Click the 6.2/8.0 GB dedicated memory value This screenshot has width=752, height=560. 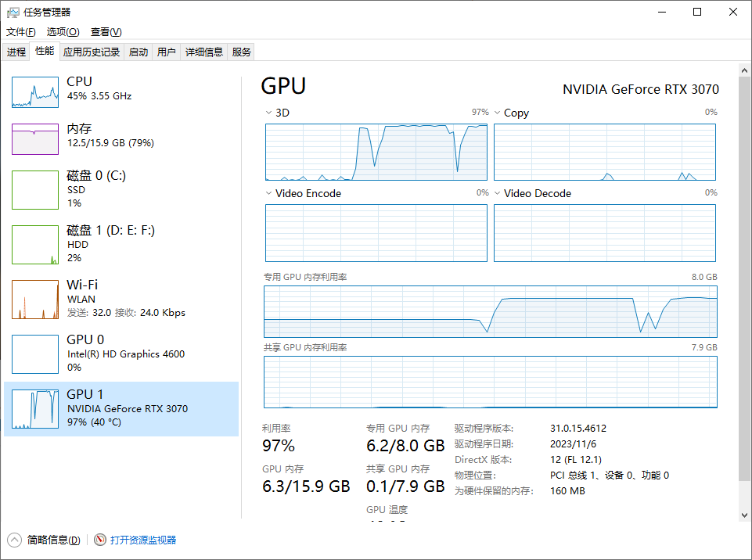pos(405,446)
